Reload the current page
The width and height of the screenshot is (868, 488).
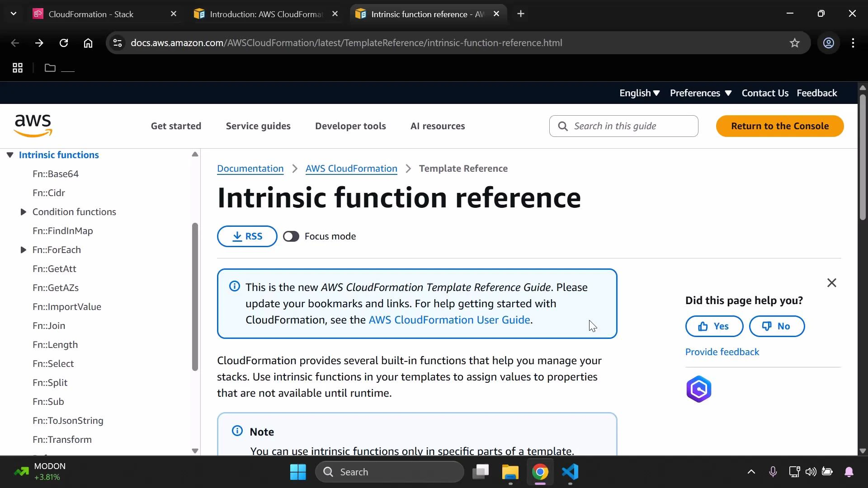pyautogui.click(x=64, y=43)
